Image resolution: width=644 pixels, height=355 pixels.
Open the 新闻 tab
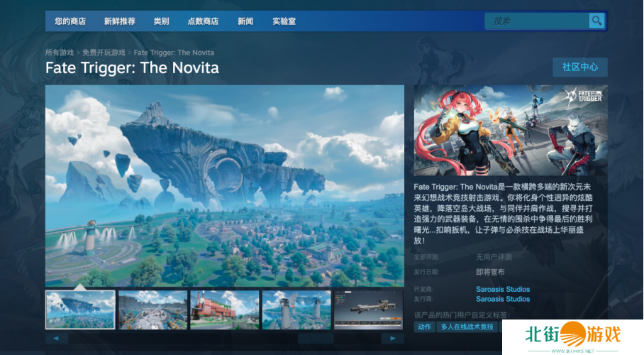pos(245,21)
